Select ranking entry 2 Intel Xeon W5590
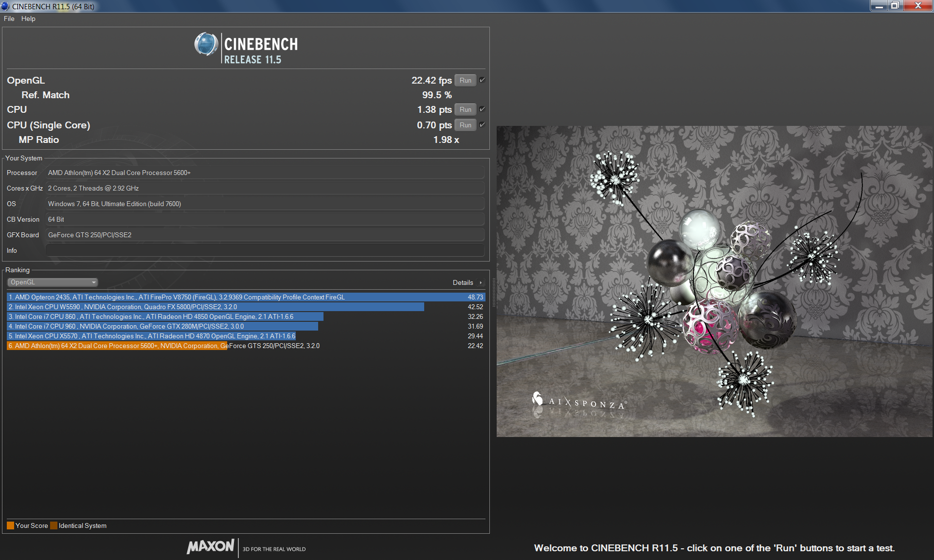934x560 pixels. pos(246,307)
